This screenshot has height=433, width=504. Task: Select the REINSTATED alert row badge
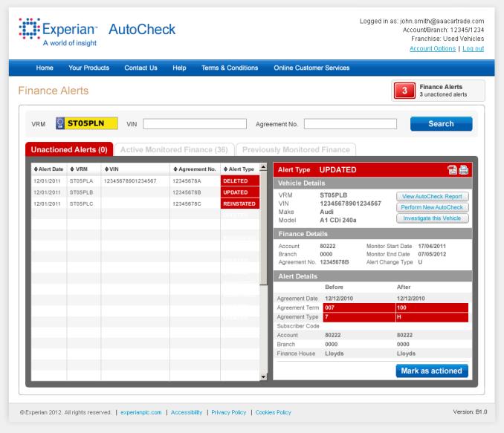coord(240,204)
